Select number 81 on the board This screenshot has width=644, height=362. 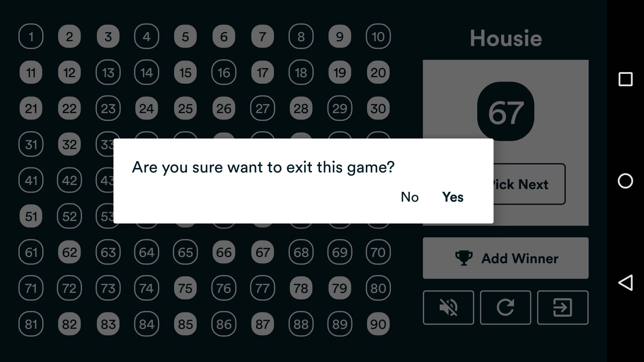tap(31, 324)
